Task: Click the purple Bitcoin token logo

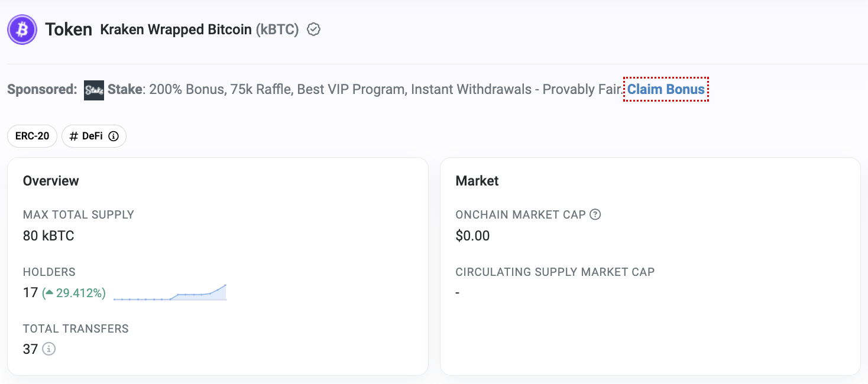Action: click(x=22, y=30)
